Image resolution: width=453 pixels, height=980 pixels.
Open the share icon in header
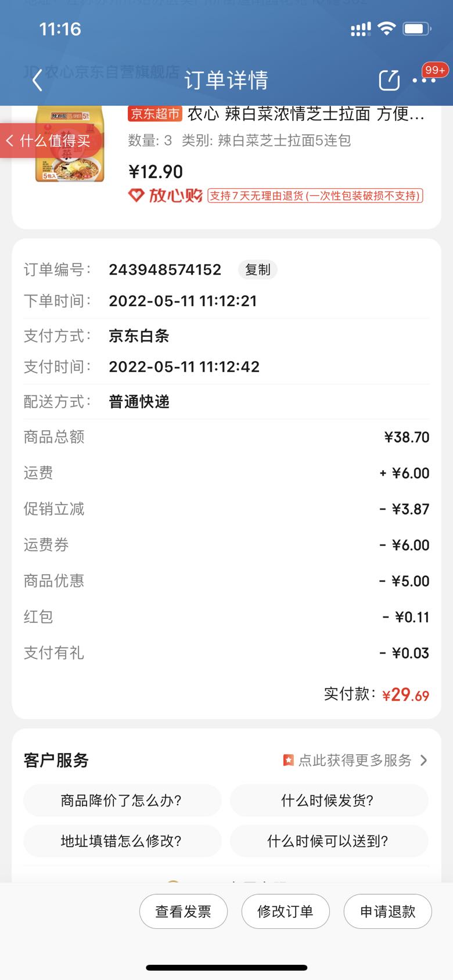[389, 80]
